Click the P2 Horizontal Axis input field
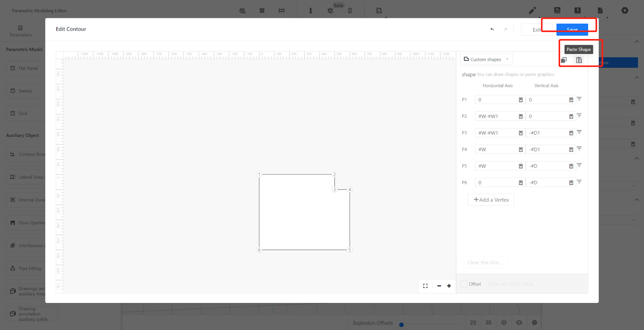644x330 pixels. pyautogui.click(x=496, y=116)
